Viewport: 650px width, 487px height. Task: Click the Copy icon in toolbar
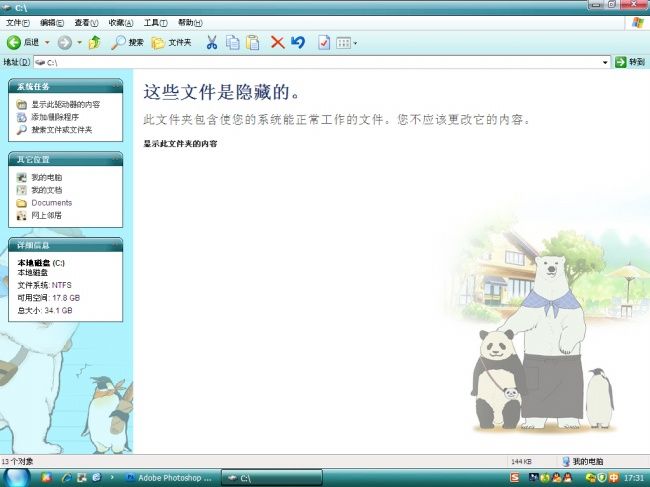click(x=232, y=42)
